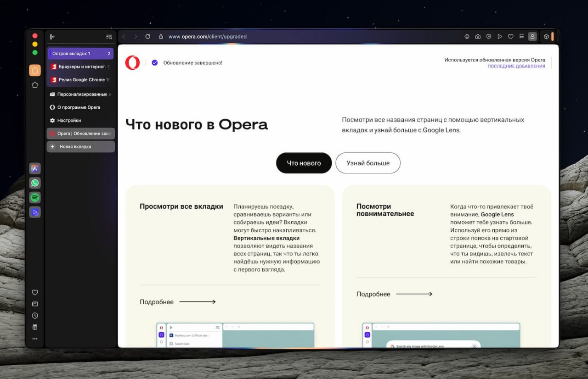Collapse the vertical tabs panel
The height and width of the screenshot is (379, 588).
52,37
